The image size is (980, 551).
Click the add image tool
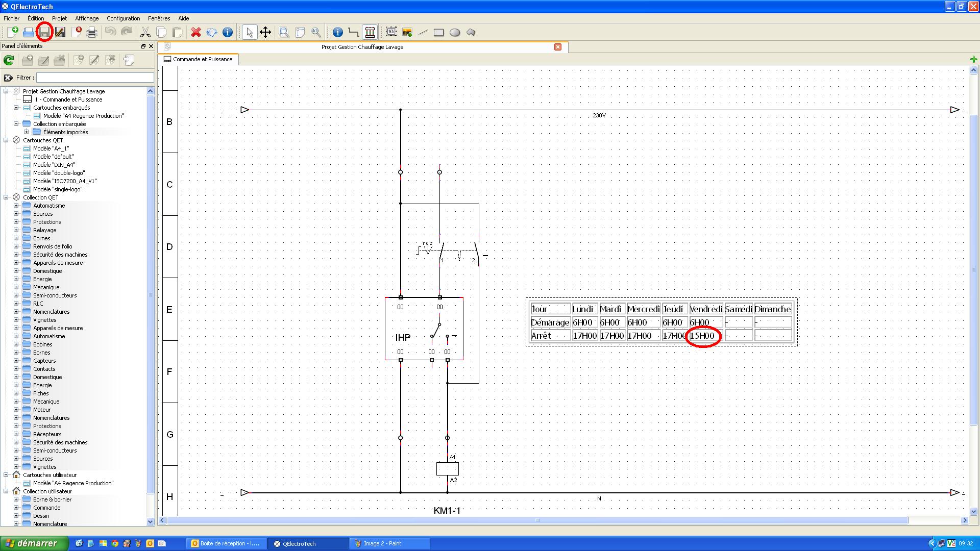[x=407, y=32]
